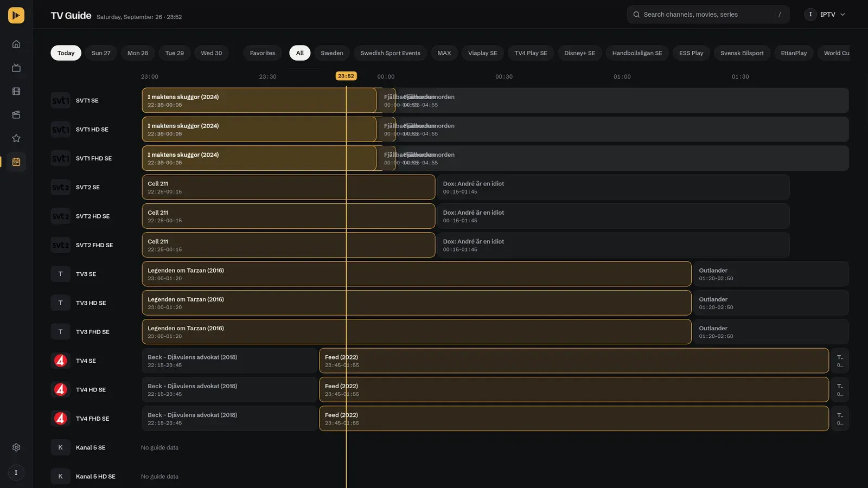The image size is (868, 488).
Task: Filter channels by MAX
Action: (x=444, y=53)
